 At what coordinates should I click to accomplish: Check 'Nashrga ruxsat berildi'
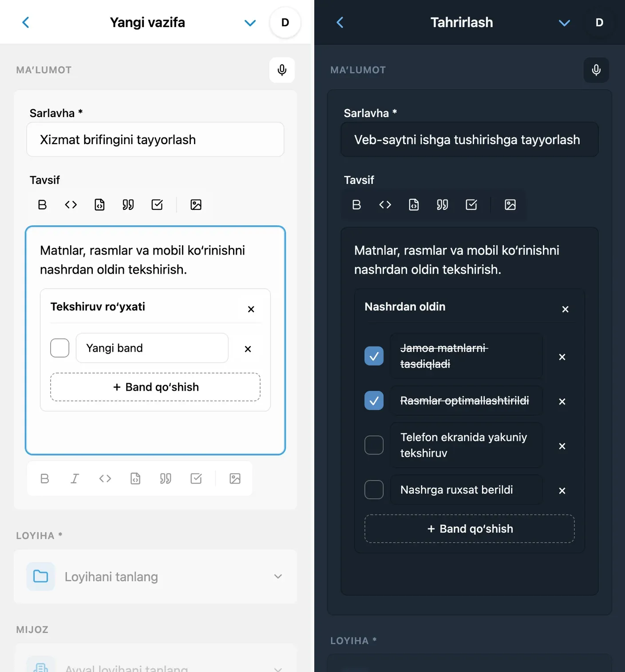[x=374, y=490]
